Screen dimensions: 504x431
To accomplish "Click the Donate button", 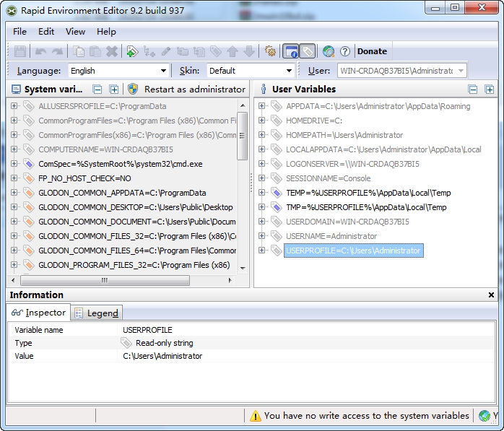I will click(372, 51).
